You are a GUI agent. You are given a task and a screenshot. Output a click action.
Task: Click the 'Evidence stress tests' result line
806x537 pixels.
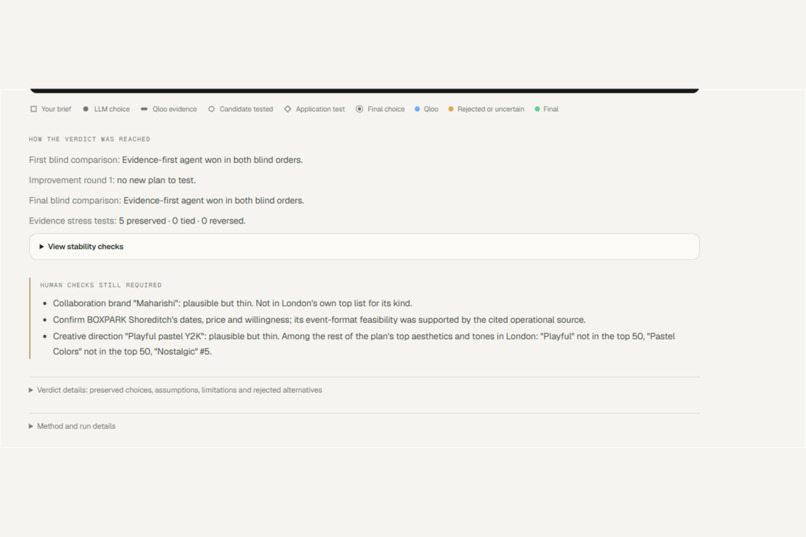[x=137, y=221]
